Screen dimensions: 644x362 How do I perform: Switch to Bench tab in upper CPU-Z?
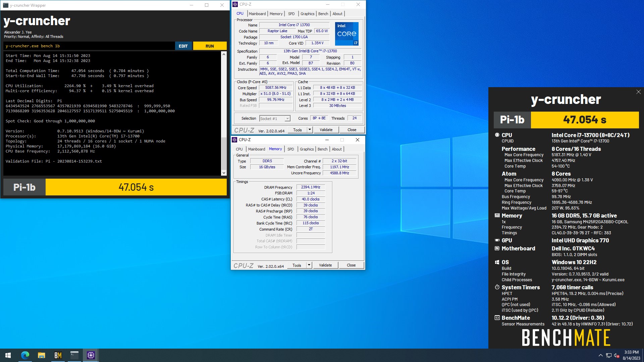pyautogui.click(x=323, y=14)
